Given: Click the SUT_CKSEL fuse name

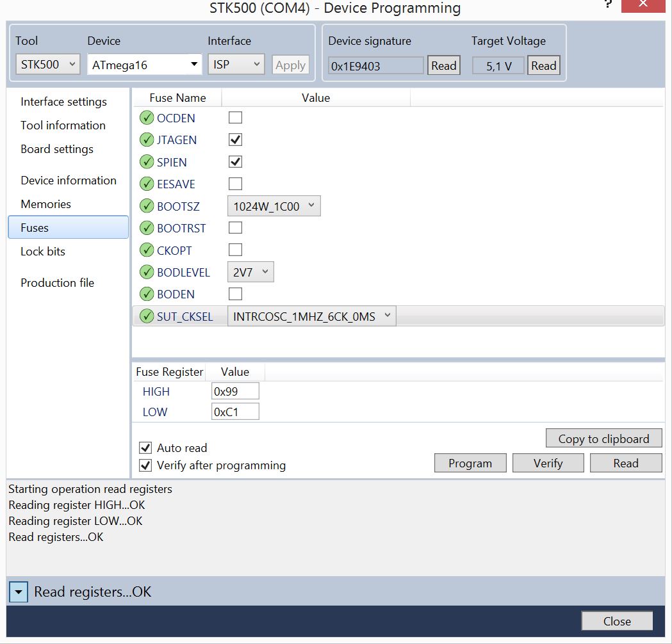Looking at the screenshot, I should click(184, 316).
